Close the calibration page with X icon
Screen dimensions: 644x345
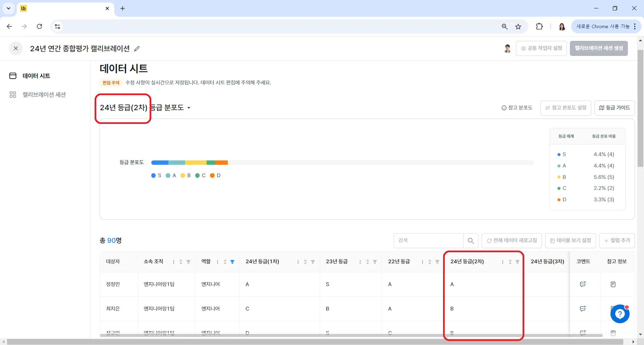pos(16,49)
